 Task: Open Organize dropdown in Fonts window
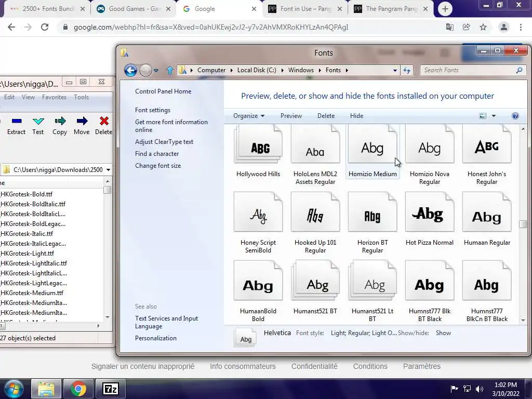coord(249,116)
